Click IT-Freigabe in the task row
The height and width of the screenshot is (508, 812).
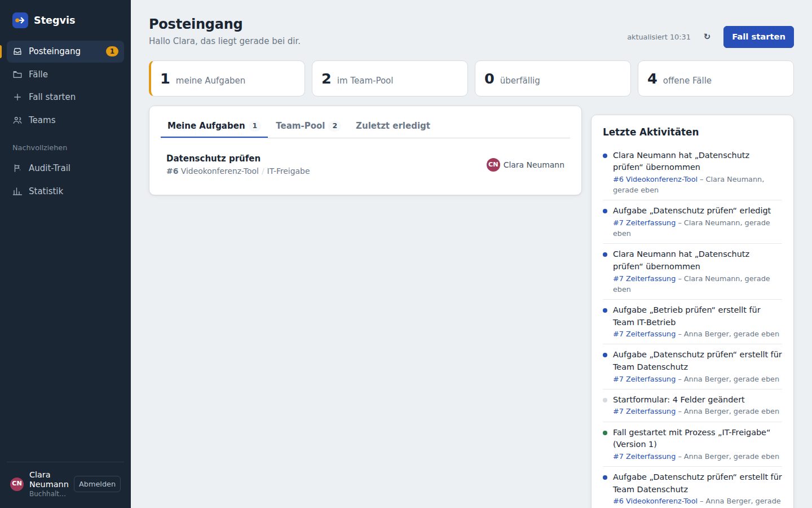[x=288, y=171]
